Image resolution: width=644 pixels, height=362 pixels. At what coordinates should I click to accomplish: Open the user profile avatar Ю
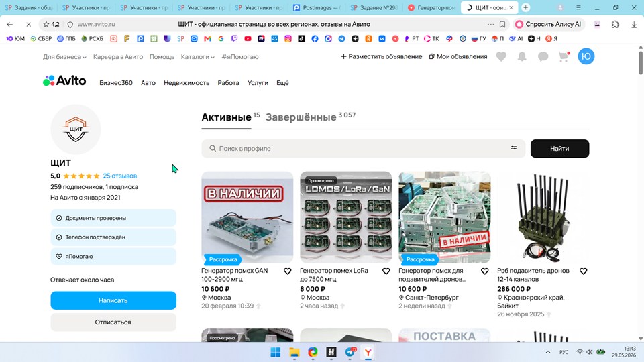click(x=586, y=56)
